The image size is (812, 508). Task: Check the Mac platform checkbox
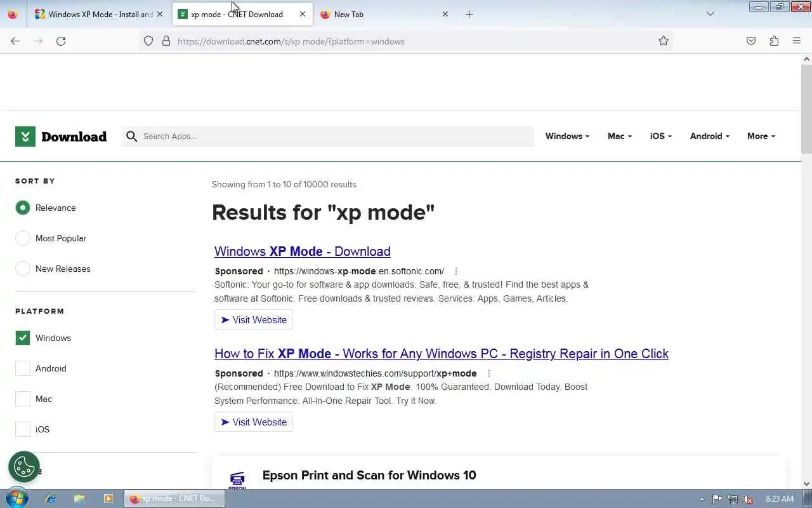coord(23,399)
